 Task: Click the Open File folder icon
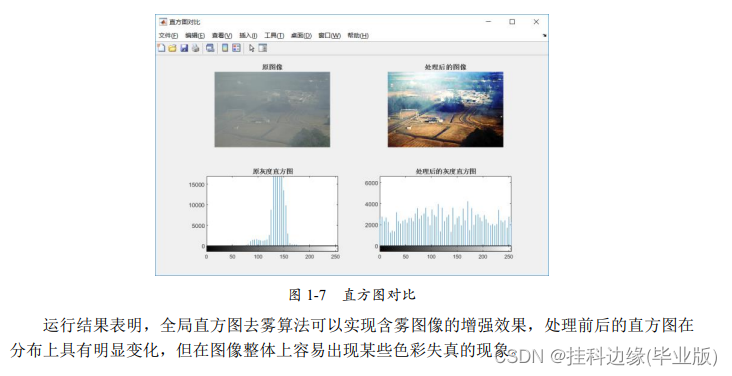click(x=173, y=48)
